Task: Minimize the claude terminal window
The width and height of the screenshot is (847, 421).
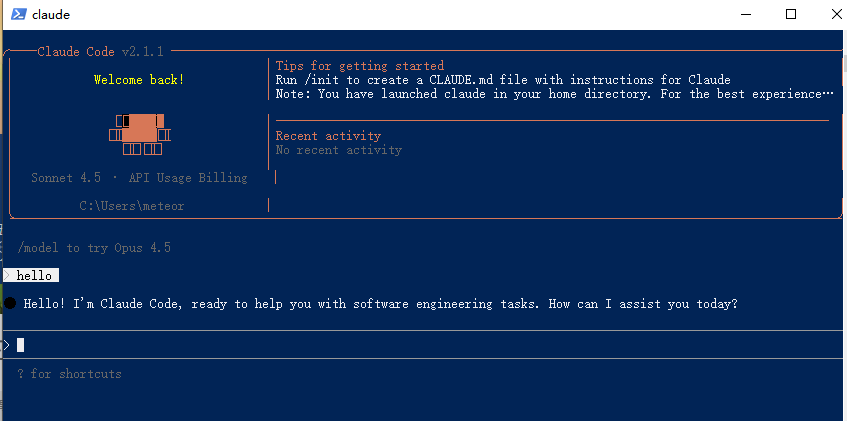Action: coord(745,14)
